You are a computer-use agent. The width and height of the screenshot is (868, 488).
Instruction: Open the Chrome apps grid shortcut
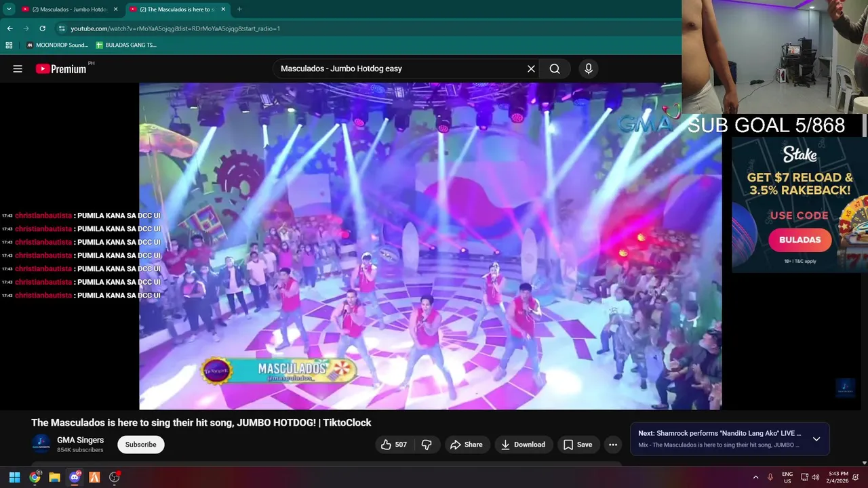tap(9, 45)
